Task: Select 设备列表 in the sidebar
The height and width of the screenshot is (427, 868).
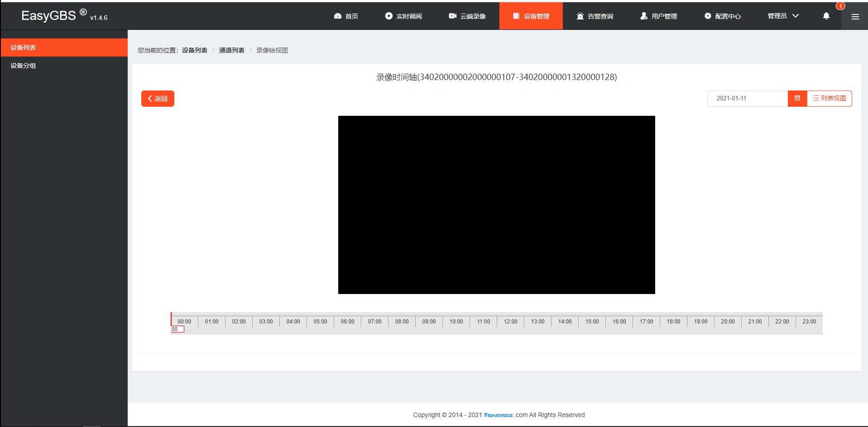Action: click(24, 47)
